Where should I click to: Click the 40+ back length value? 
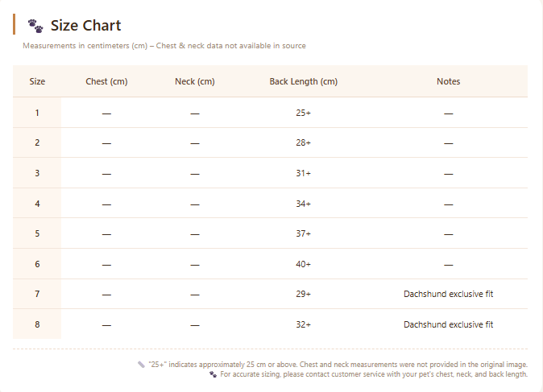pos(304,264)
